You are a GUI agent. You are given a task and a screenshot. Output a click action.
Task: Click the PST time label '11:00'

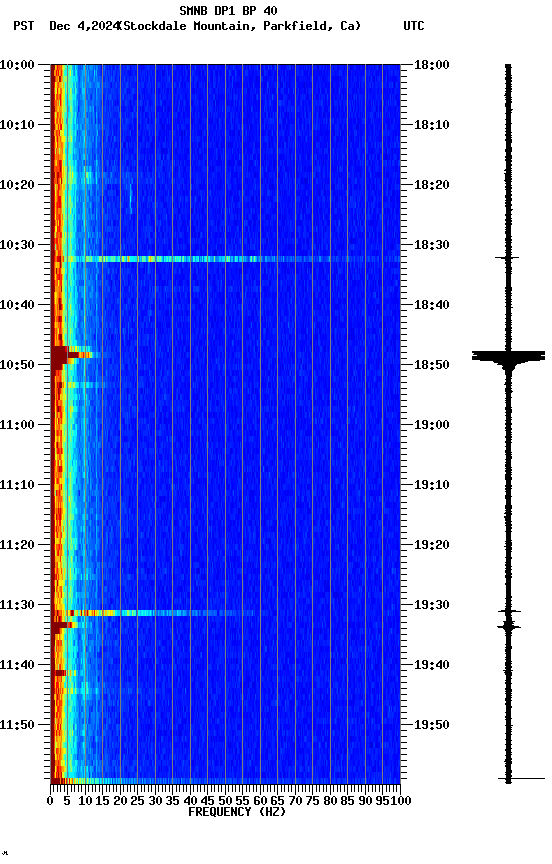[x=17, y=425]
